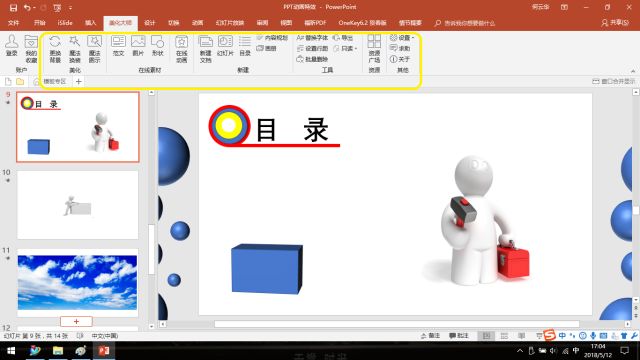Toggle the 备注 notes pane
Image resolution: width=640 pixels, height=360 pixels.
click(x=430, y=336)
